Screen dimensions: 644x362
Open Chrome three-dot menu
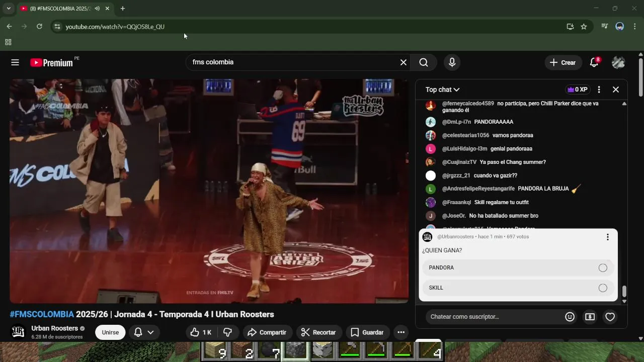click(x=634, y=27)
